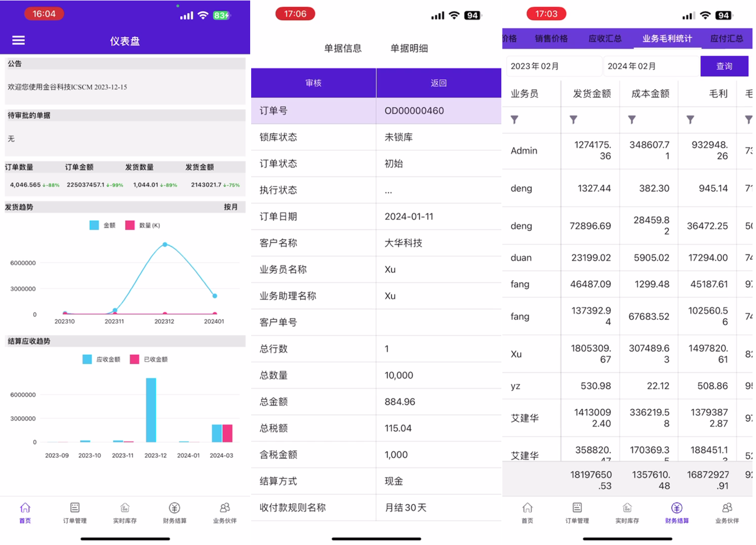756x545 pixels.
Task: Open the 2024年02月 end month picker
Action: click(650, 66)
